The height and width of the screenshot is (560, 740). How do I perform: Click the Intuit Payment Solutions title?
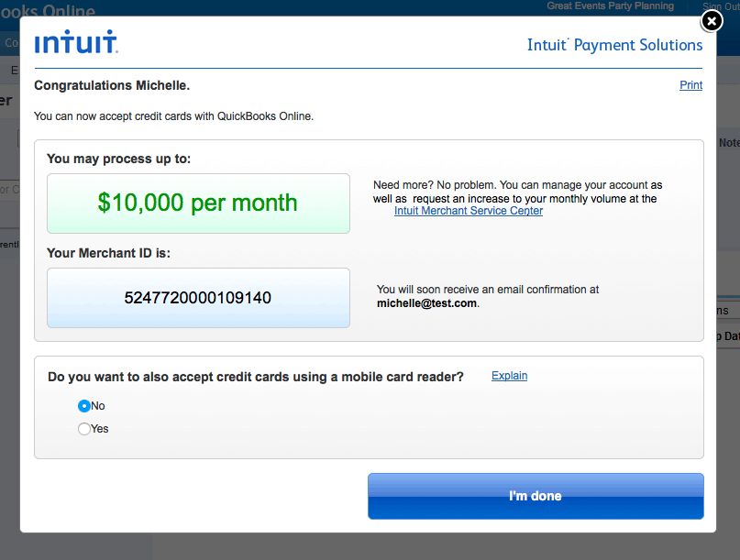[x=614, y=45]
